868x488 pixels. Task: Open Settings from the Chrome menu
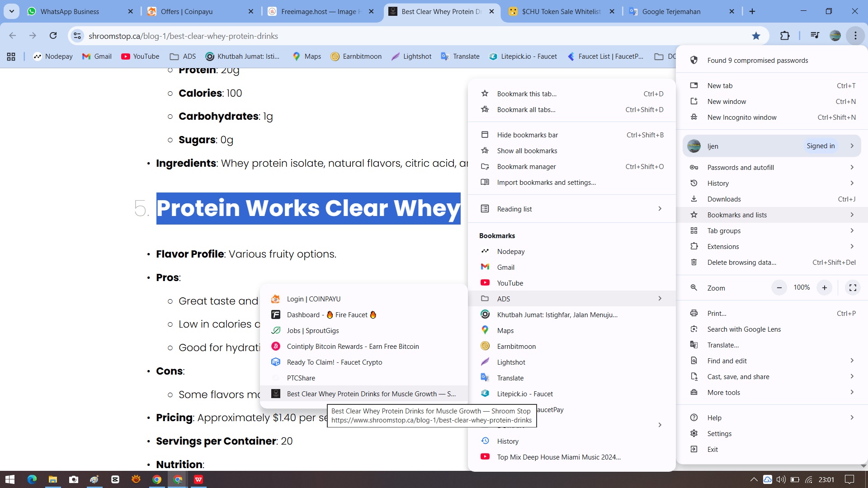click(772, 433)
